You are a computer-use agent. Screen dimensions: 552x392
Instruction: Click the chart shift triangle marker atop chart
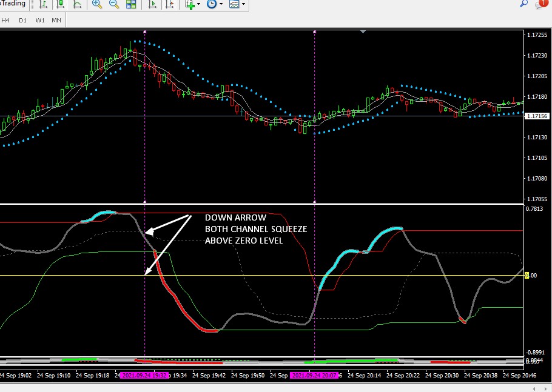[363, 32]
